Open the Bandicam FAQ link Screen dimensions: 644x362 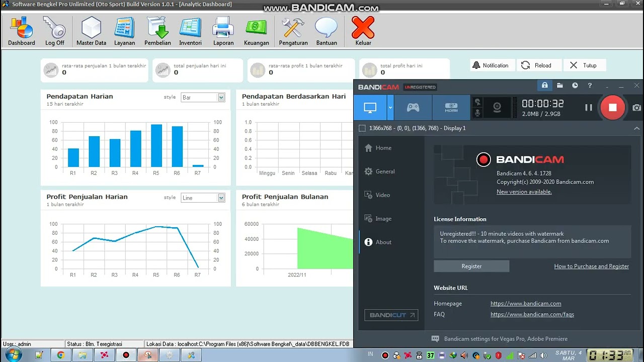[x=532, y=314]
